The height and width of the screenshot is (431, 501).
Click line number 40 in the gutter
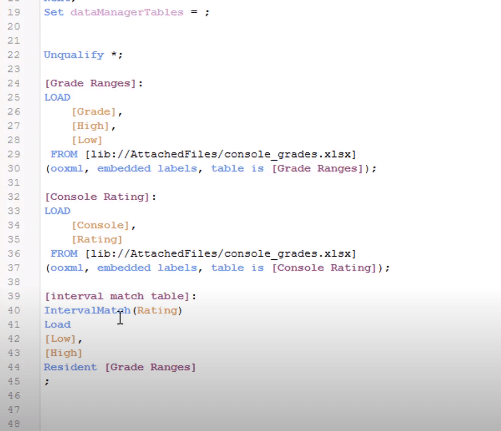[14, 311]
